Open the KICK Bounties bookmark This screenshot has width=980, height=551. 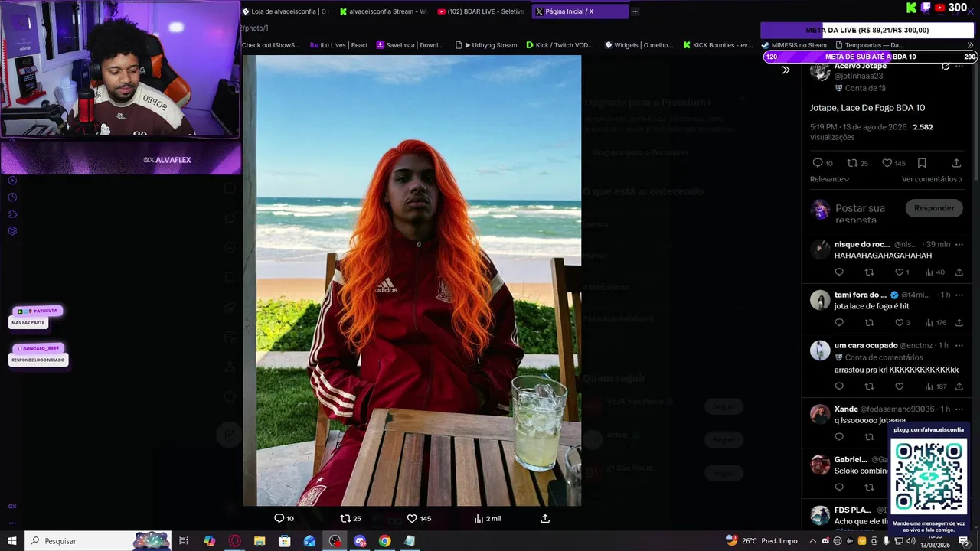(x=718, y=45)
